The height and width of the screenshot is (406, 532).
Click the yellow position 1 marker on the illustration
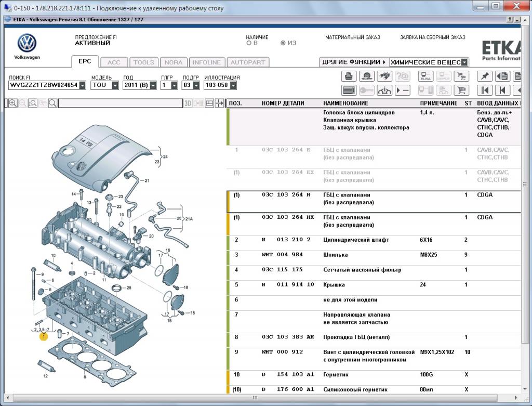click(44, 336)
